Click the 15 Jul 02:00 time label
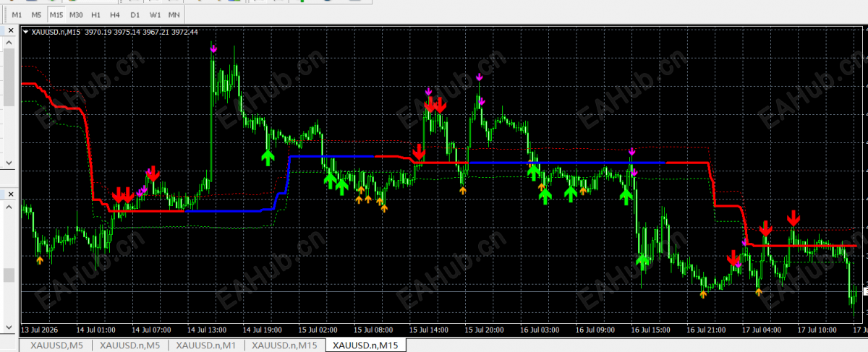 [318, 330]
